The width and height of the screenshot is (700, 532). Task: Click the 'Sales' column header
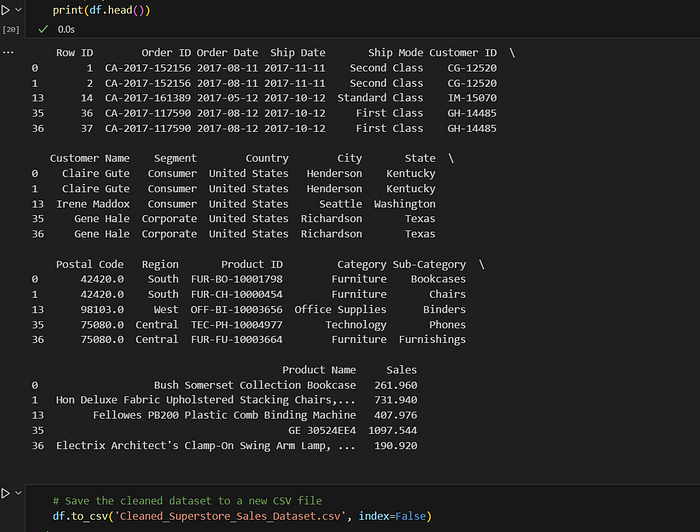click(x=401, y=370)
